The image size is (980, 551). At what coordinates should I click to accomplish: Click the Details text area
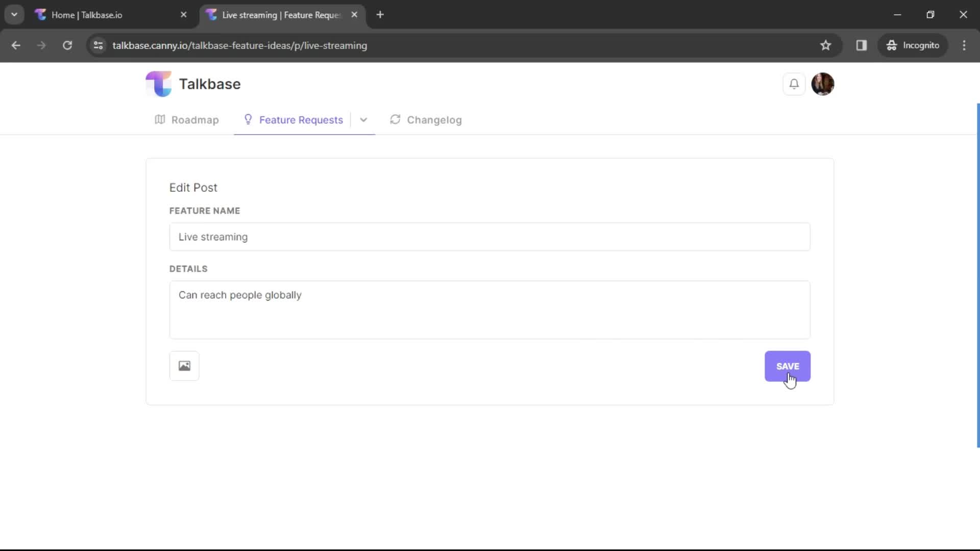[490, 310]
